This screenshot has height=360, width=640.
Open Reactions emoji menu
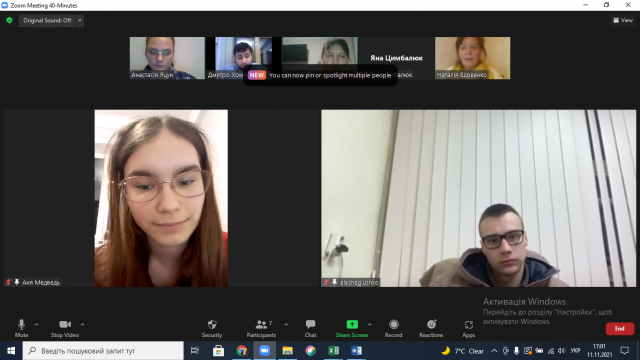[431, 328]
